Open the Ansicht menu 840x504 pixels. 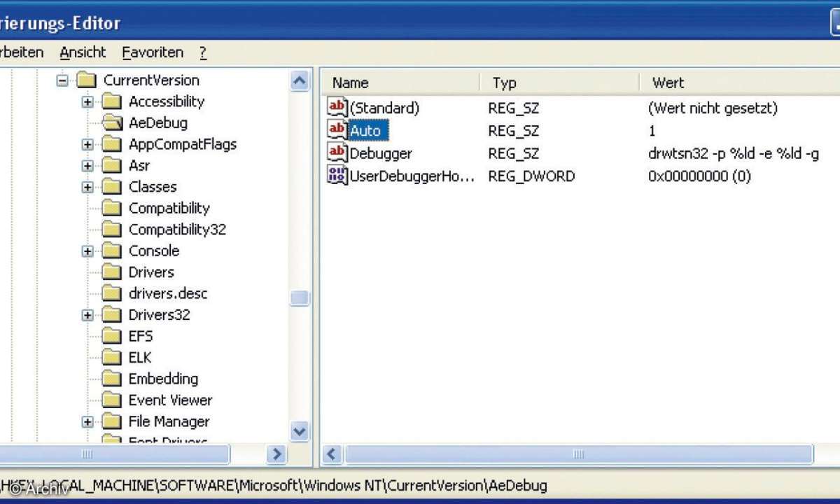pyautogui.click(x=82, y=52)
